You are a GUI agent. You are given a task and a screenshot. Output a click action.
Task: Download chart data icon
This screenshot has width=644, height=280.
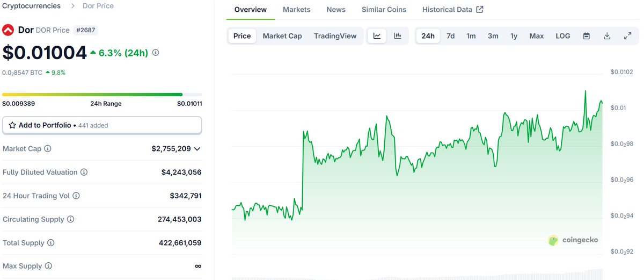[607, 36]
